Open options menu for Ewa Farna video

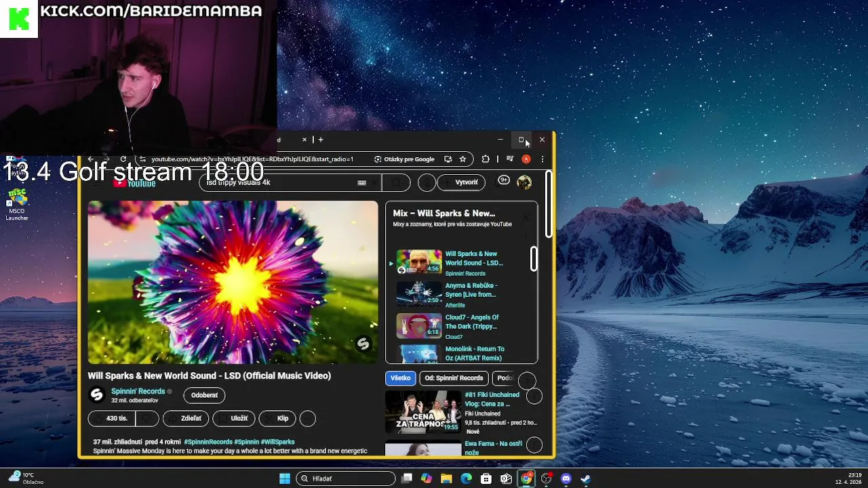(x=534, y=445)
